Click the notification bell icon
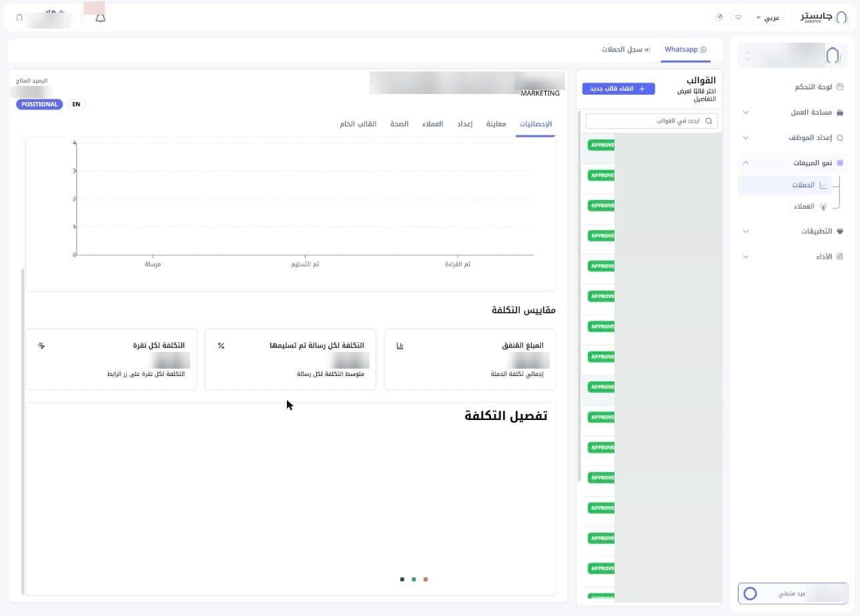 [100, 18]
